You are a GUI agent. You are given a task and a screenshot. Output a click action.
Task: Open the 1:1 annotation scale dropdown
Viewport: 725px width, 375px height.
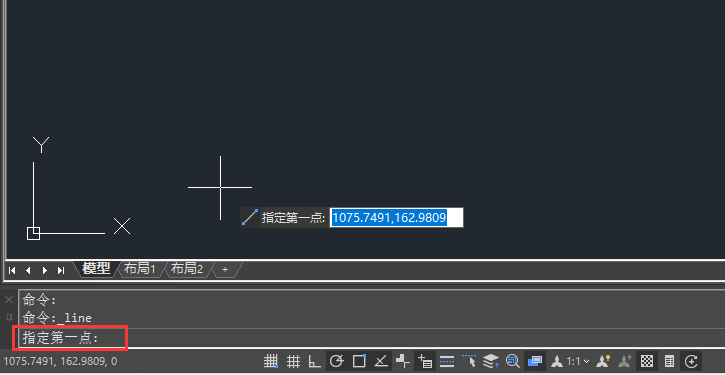578,361
